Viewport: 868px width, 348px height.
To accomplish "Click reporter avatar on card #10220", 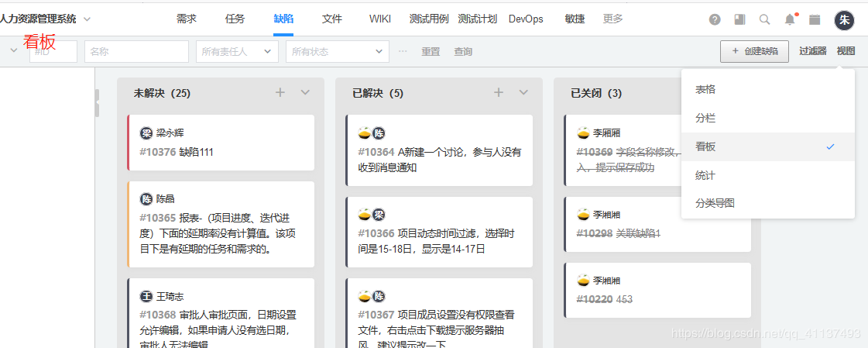I will coord(583,281).
